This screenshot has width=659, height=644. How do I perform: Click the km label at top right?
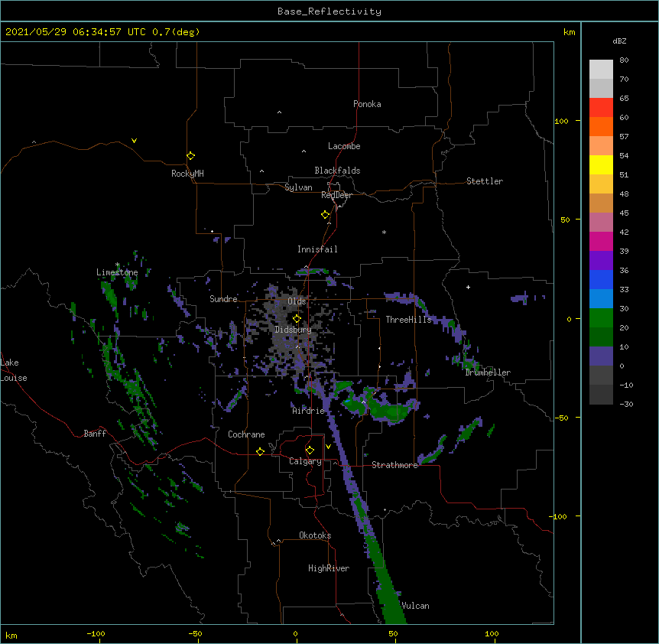[x=569, y=32]
